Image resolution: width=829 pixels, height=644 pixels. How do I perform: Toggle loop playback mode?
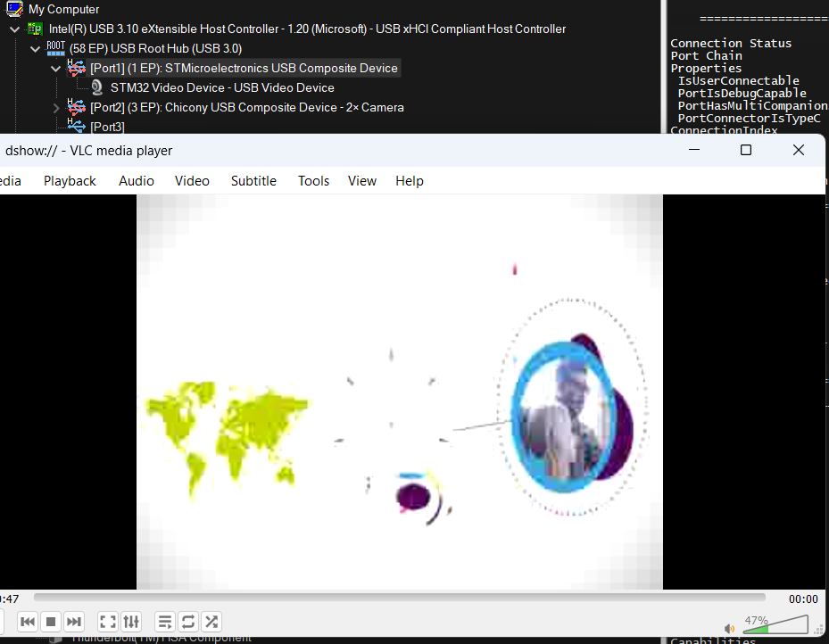coord(188,622)
